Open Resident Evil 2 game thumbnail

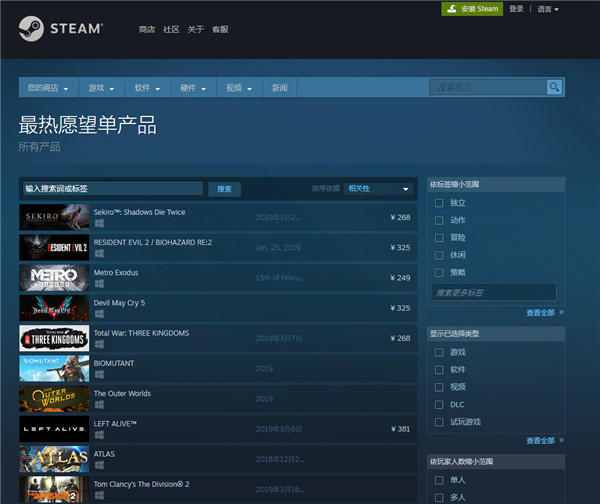pyautogui.click(x=54, y=247)
